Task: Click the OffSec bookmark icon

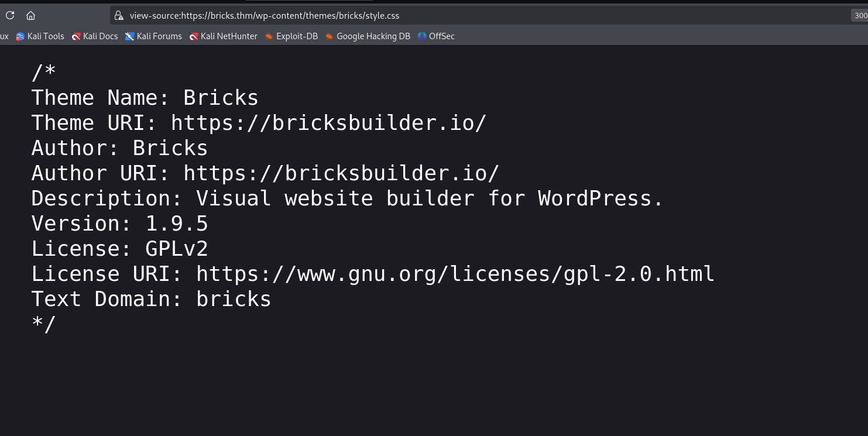Action: 422,36
